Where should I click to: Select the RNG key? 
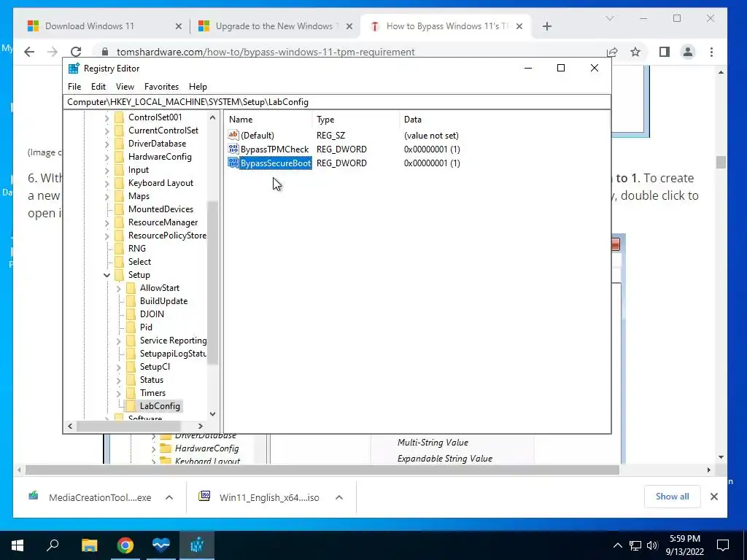[136, 249]
